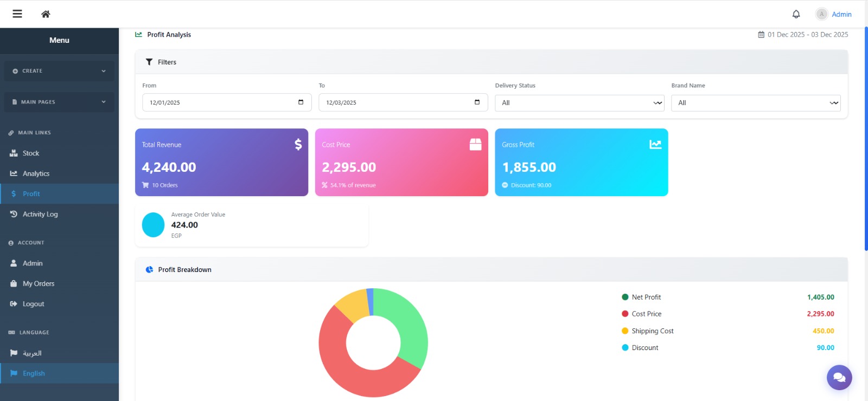The width and height of the screenshot is (868, 401).
Task: Go to home via house icon
Action: tap(46, 14)
